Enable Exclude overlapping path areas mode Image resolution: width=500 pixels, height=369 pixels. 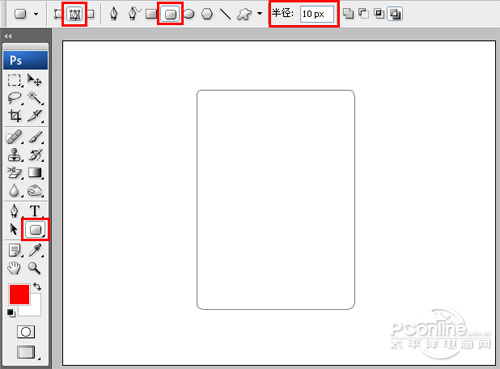click(395, 14)
